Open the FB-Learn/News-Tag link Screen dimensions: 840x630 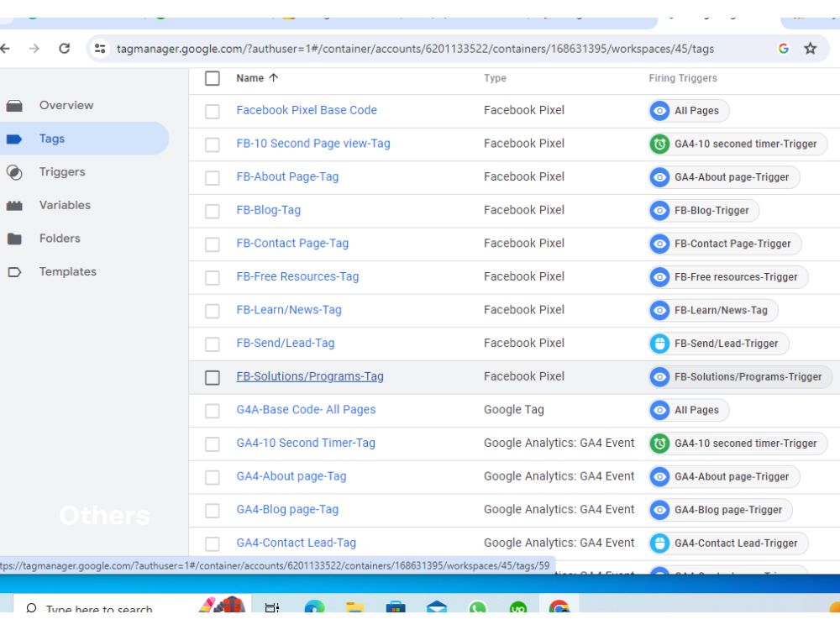289,310
